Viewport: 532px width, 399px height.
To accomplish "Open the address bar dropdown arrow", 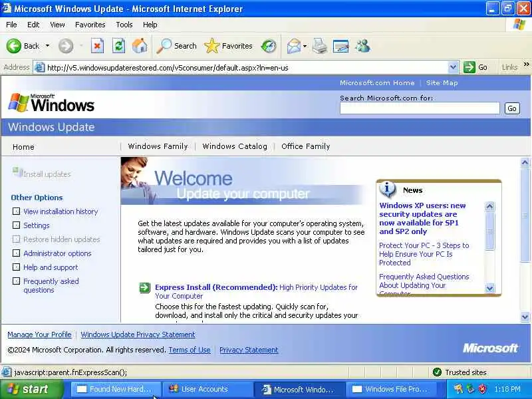I will (x=453, y=67).
